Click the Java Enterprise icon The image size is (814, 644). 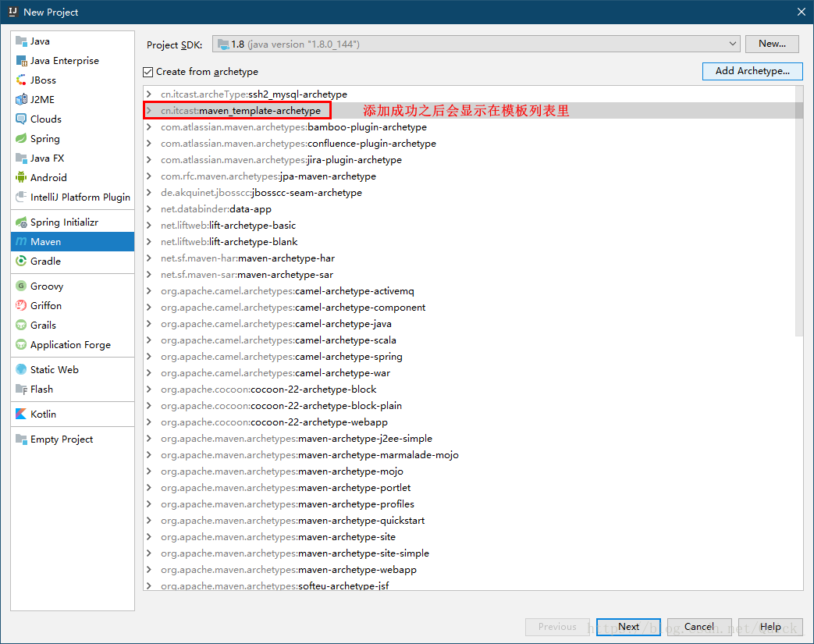tap(21, 61)
